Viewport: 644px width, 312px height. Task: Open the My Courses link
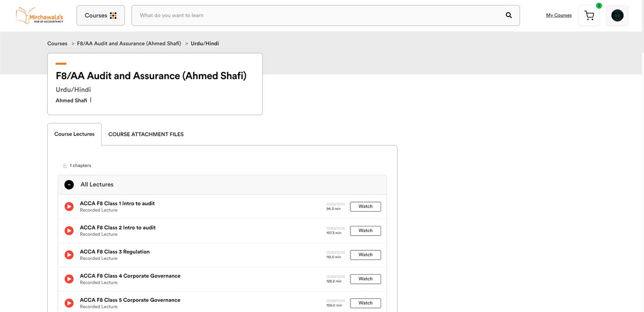tap(559, 15)
